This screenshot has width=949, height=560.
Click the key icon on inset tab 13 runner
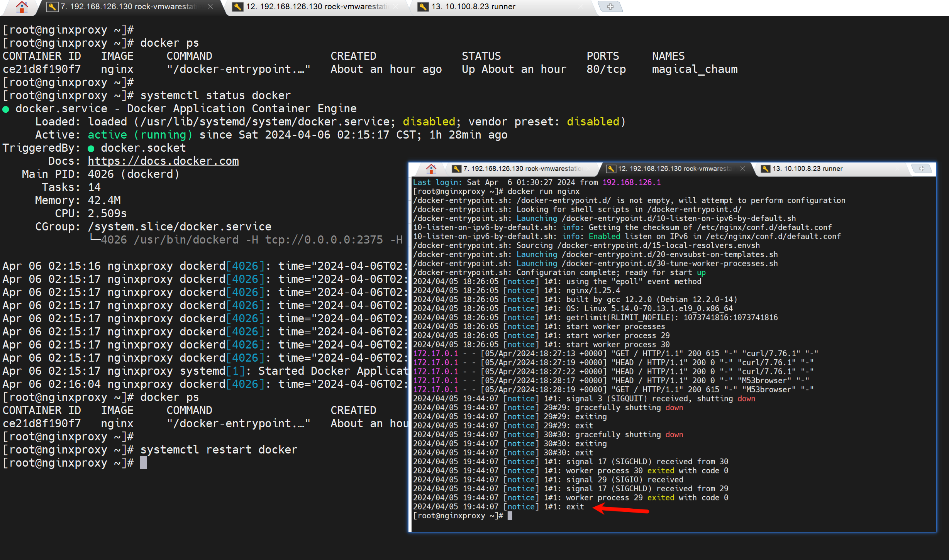click(x=765, y=169)
